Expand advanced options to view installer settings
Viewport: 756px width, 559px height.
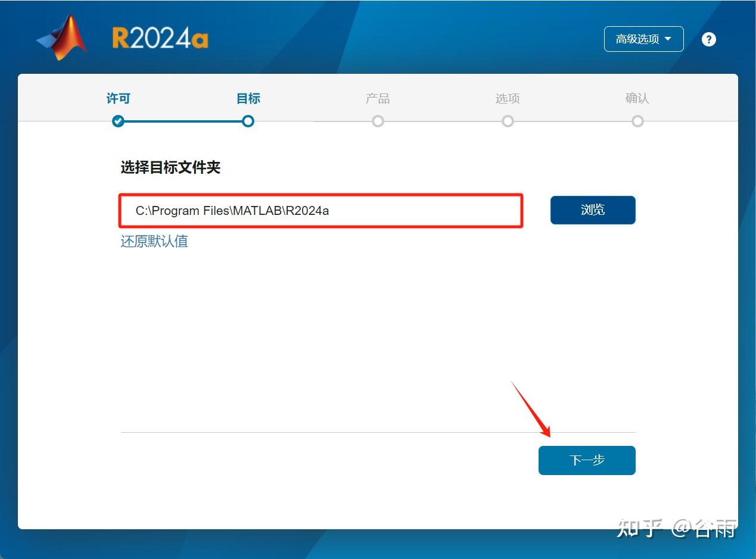(x=643, y=39)
